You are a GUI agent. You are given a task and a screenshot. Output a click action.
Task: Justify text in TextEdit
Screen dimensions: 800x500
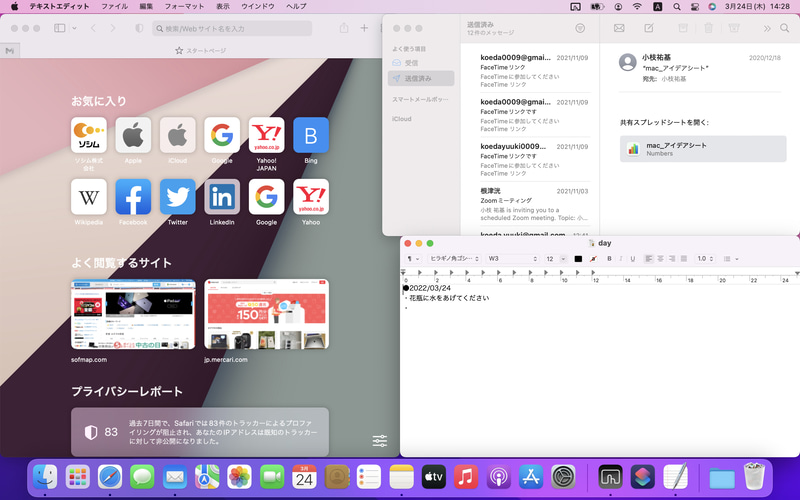(x=684, y=259)
